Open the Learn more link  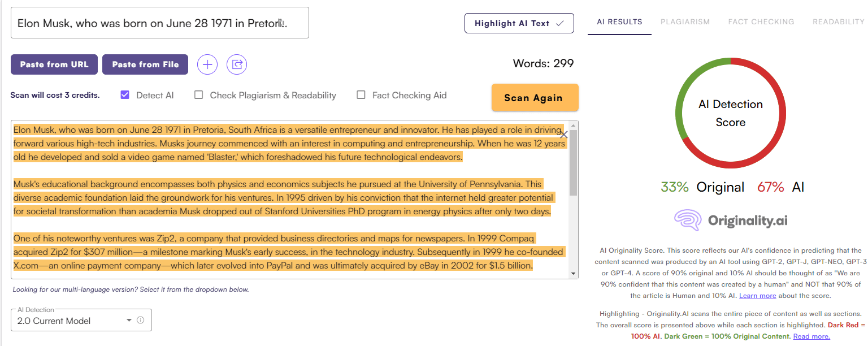757,296
